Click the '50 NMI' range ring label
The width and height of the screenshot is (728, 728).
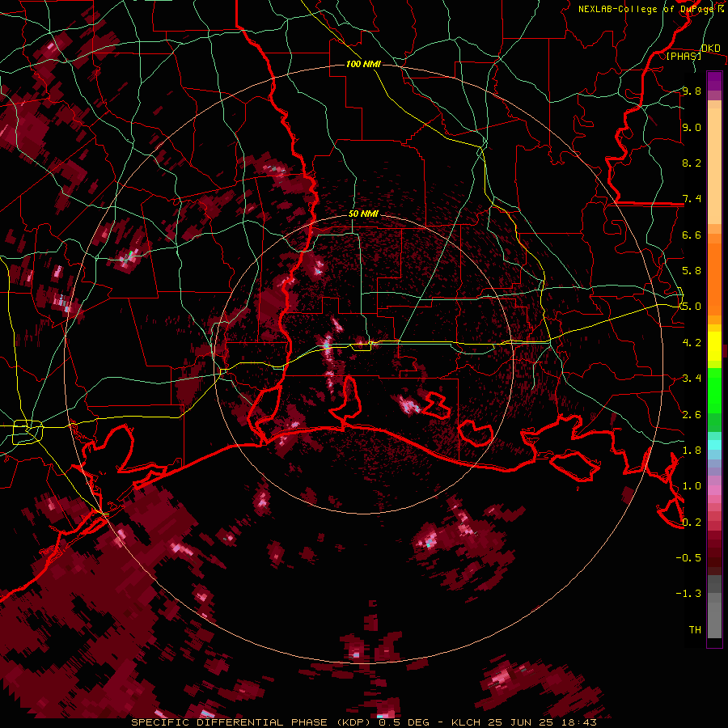coord(363,214)
